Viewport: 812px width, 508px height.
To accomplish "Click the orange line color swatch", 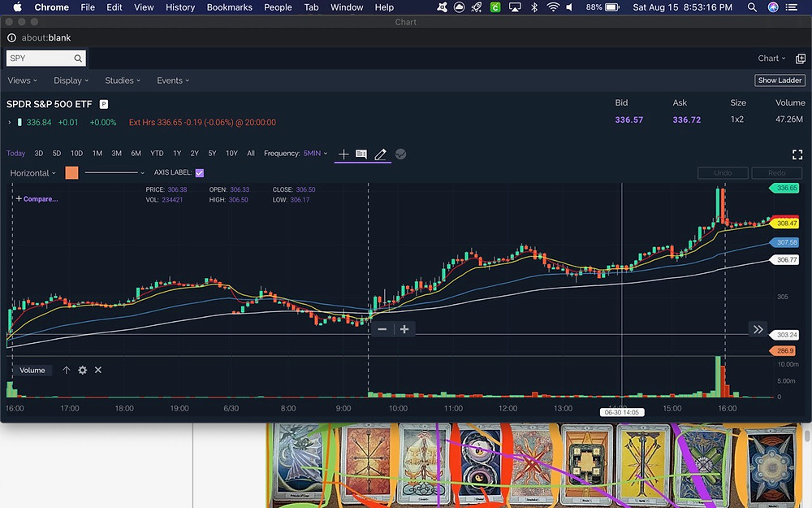I will coord(71,172).
